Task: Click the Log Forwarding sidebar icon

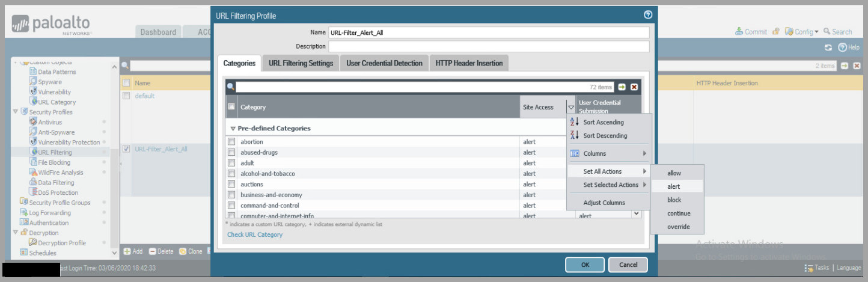Action: coord(24,212)
